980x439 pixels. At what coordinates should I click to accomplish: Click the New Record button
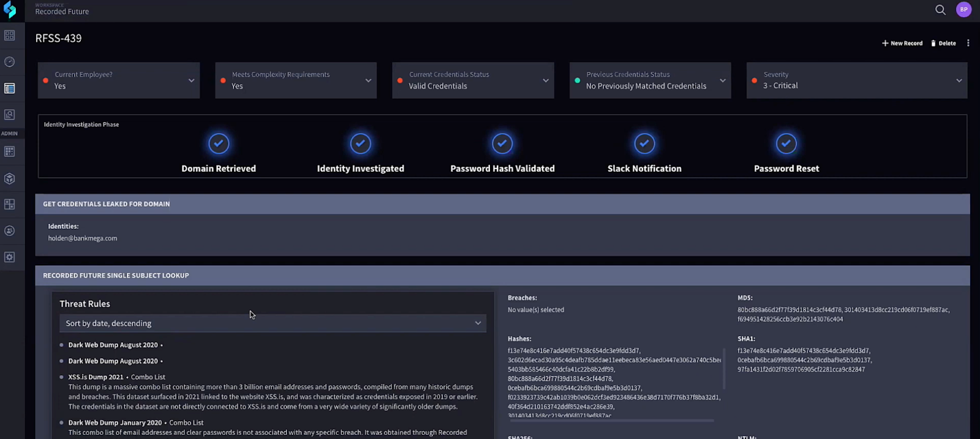[902, 44]
